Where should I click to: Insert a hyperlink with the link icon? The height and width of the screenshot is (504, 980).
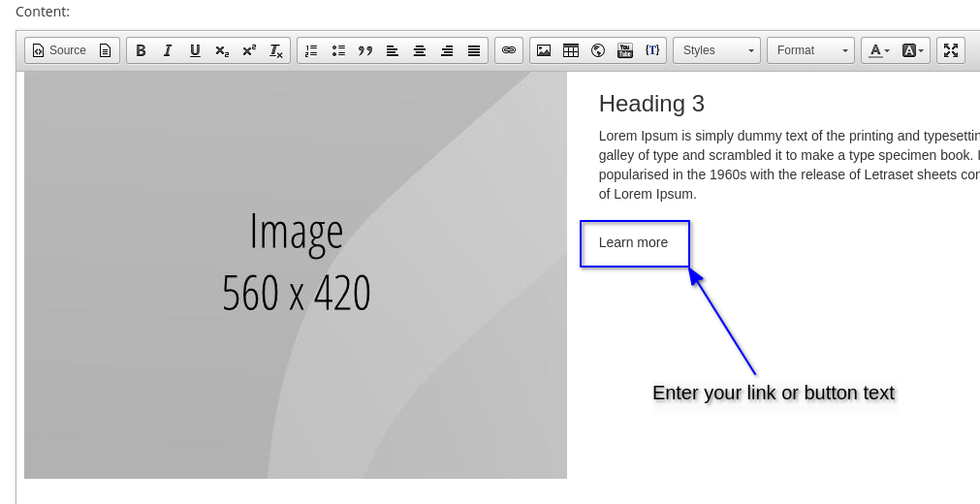pos(509,50)
